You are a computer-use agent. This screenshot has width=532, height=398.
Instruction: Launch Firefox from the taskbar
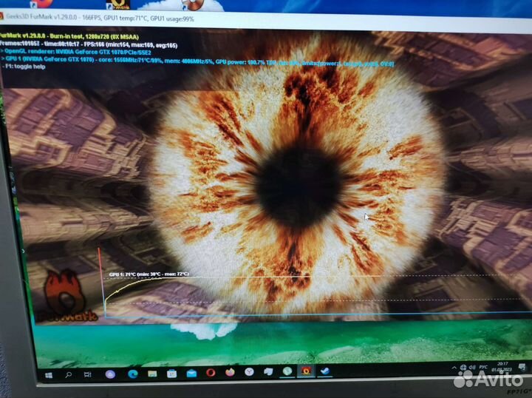coord(230,372)
